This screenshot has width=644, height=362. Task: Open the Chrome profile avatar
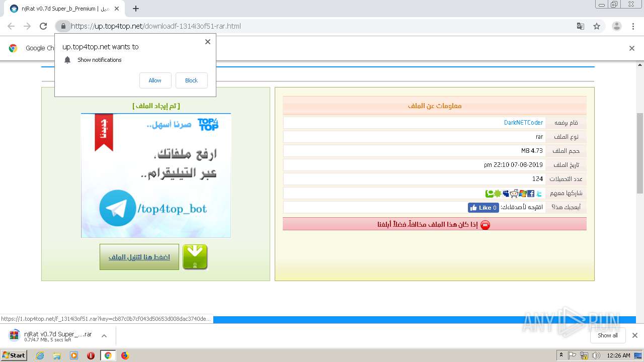click(x=617, y=26)
